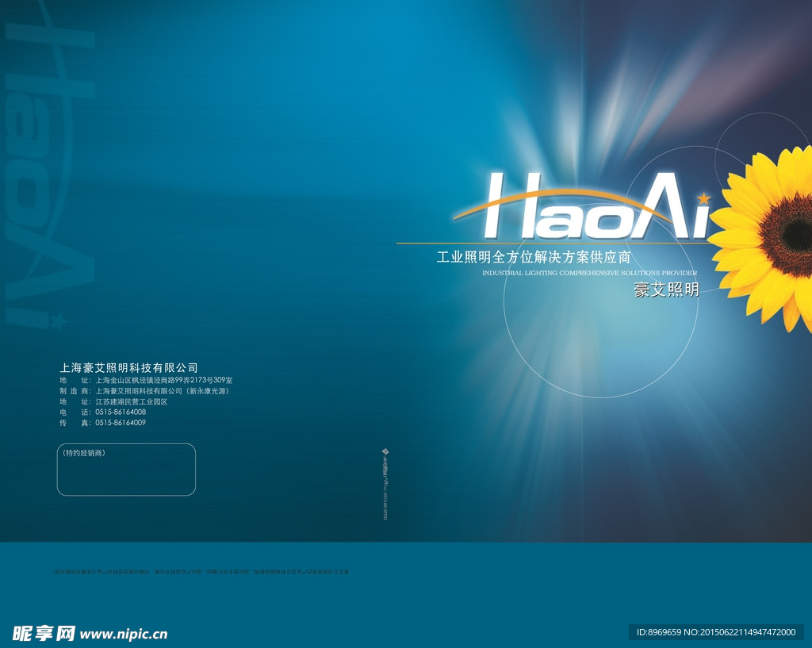Click the 豪艾照明 brand name text
The image size is (812, 648).
[666, 289]
